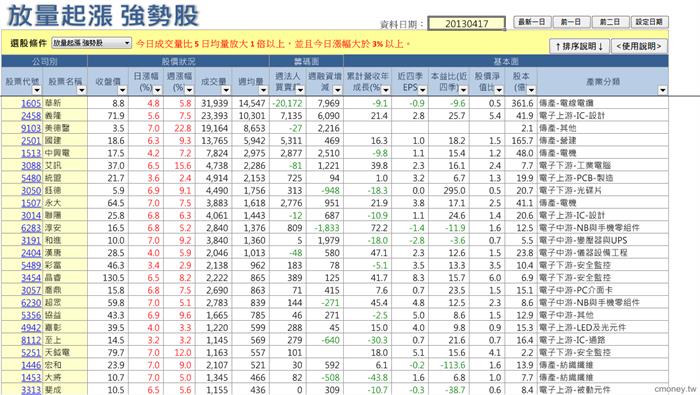This screenshot has height=395, width=700.
Task: Open the 股價淨值比 column filter arrow
Action: coord(499,90)
